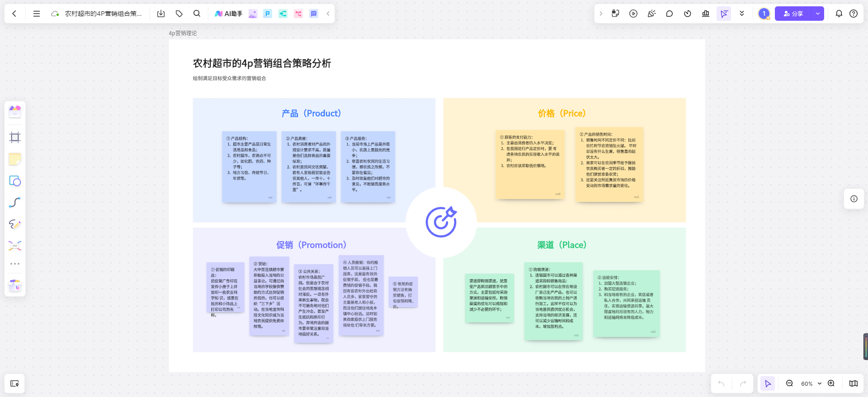This screenshot has height=397, width=868.
Task: Toggle the minimap icon at bottom right
Action: 854,383
